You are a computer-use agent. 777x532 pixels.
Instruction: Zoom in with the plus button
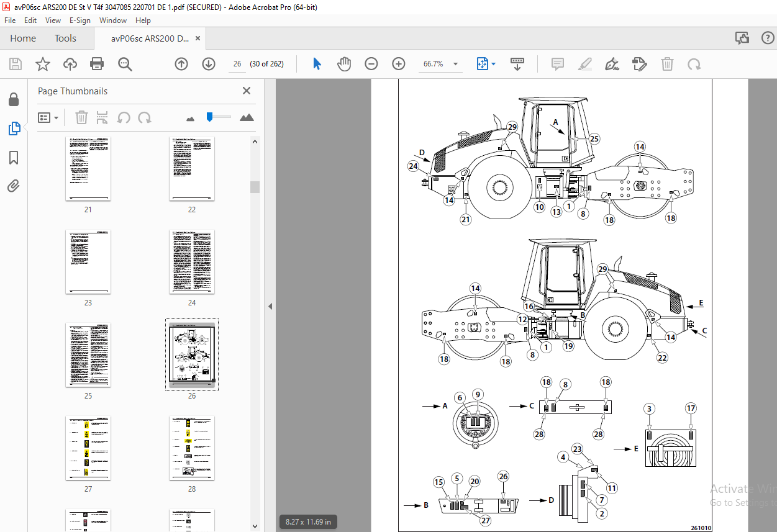399,64
